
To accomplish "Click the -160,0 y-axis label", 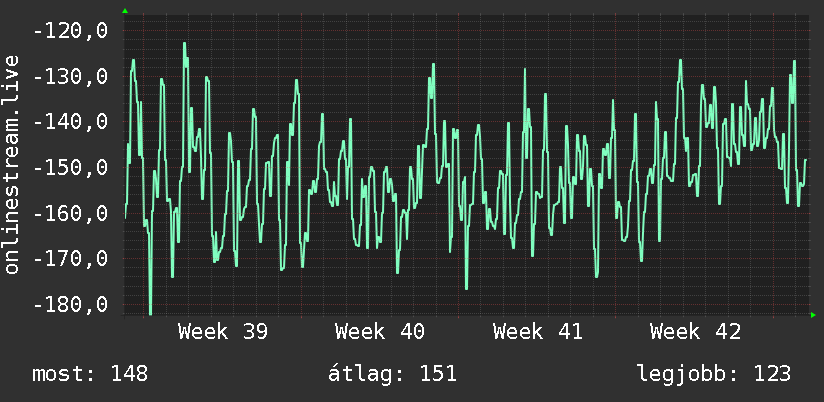I will point(70,213).
